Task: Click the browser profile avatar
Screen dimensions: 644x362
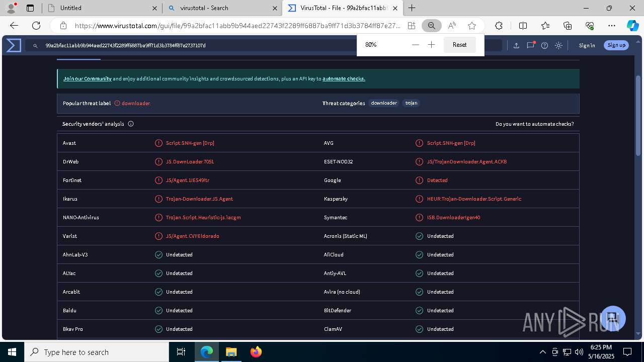Action: pos(11,8)
